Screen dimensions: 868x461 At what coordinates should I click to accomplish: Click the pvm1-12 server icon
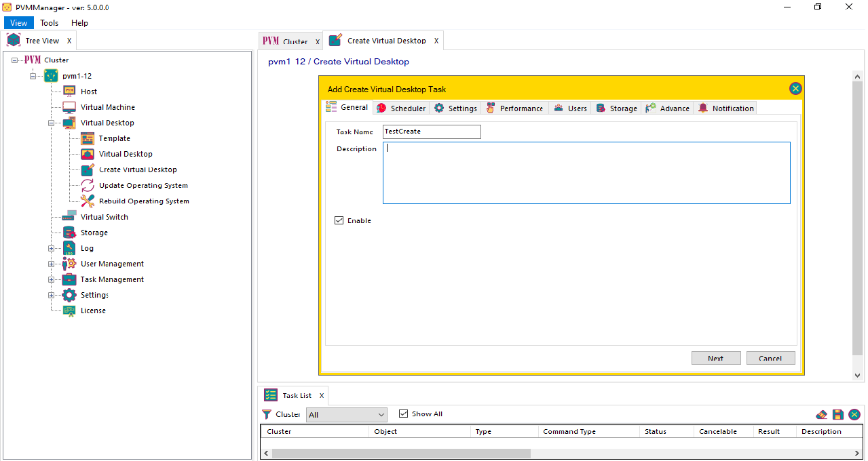coord(51,75)
